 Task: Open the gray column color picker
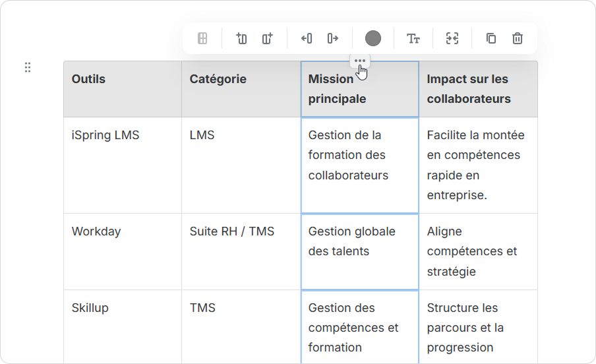tap(373, 39)
